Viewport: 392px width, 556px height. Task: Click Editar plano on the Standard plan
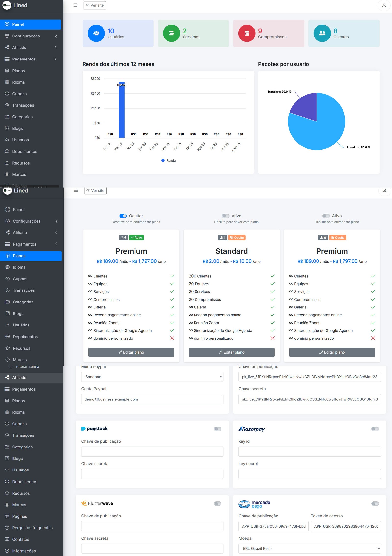click(232, 352)
